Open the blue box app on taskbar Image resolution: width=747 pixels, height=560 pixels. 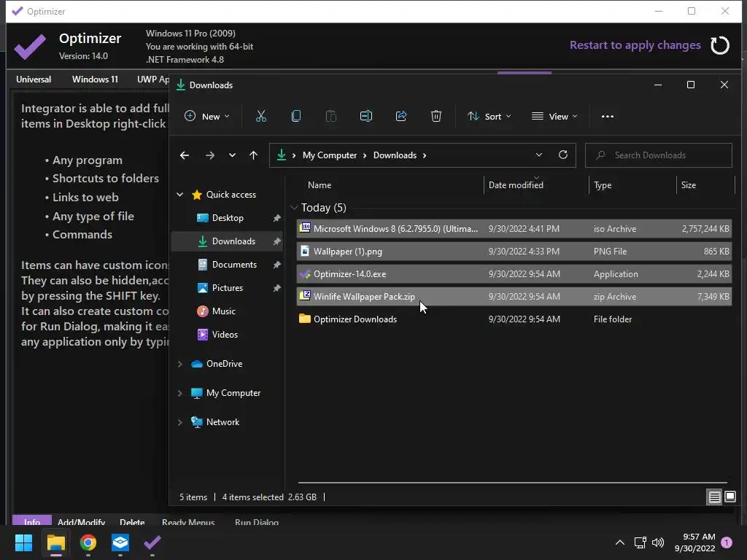pos(120,542)
